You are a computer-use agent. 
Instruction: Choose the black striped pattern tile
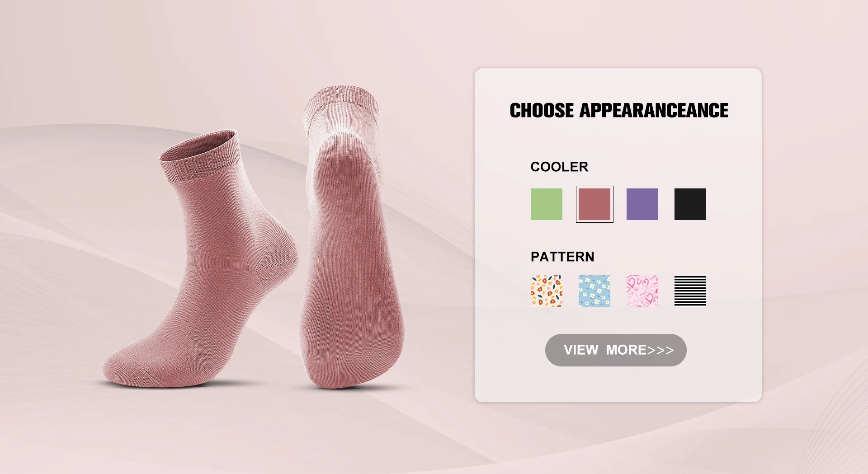[690, 291]
